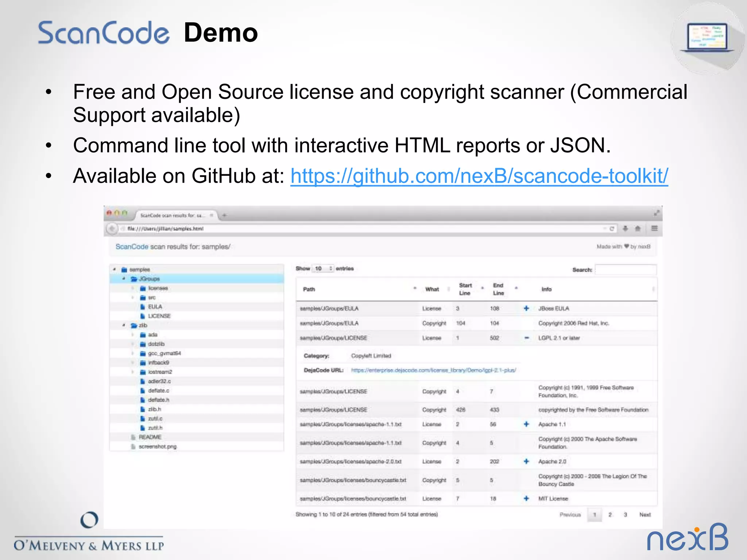747x560 pixels.
Task: Click the src folder icon
Action: (143, 297)
